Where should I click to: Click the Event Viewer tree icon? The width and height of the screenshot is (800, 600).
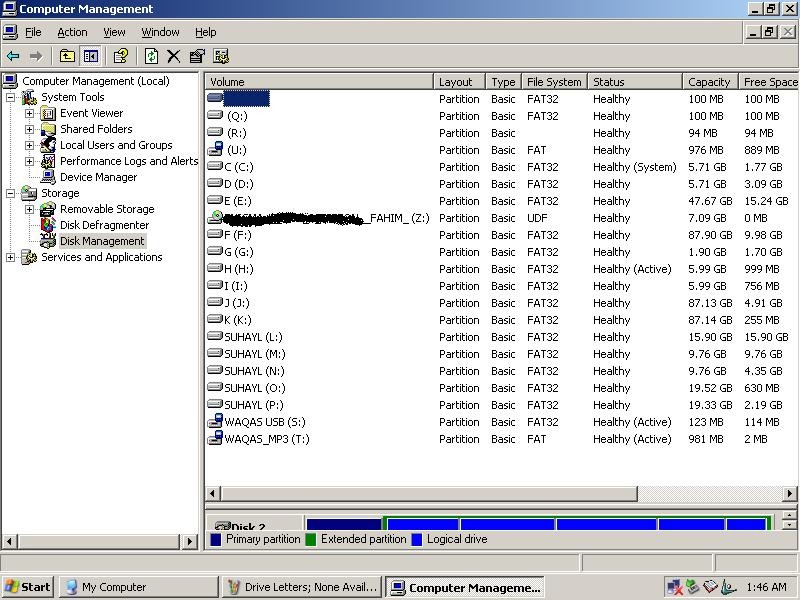tap(48, 113)
